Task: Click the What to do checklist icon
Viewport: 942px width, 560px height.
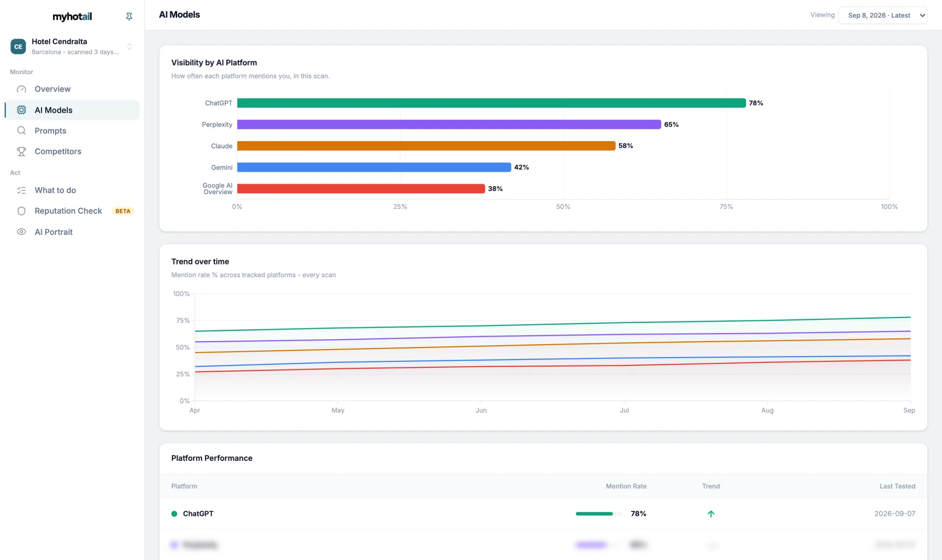Action: (22, 190)
